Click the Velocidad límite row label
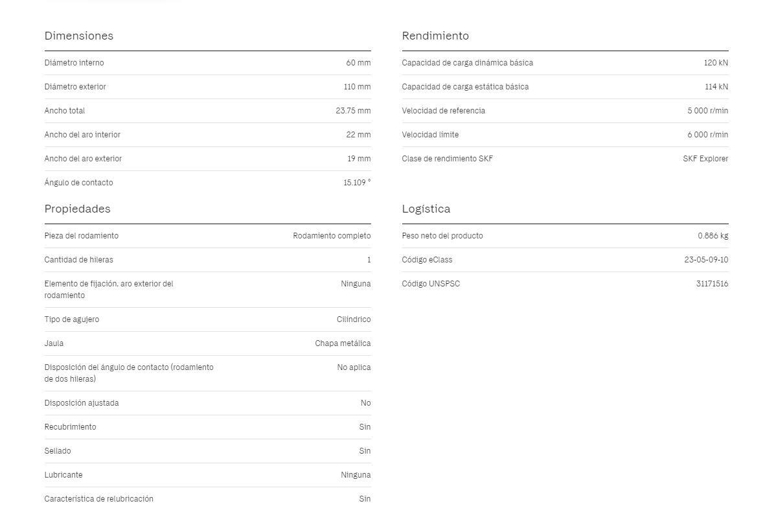 (x=430, y=134)
